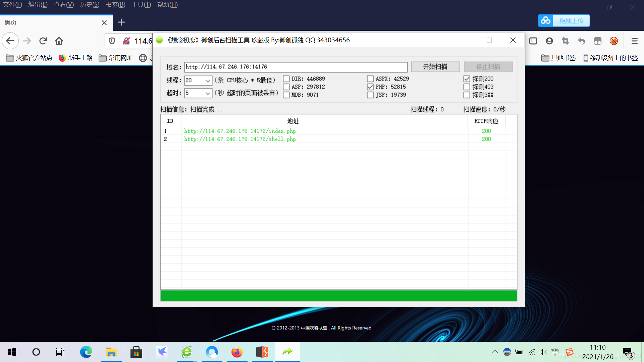Click the 开始扫描 button

[435, 67]
